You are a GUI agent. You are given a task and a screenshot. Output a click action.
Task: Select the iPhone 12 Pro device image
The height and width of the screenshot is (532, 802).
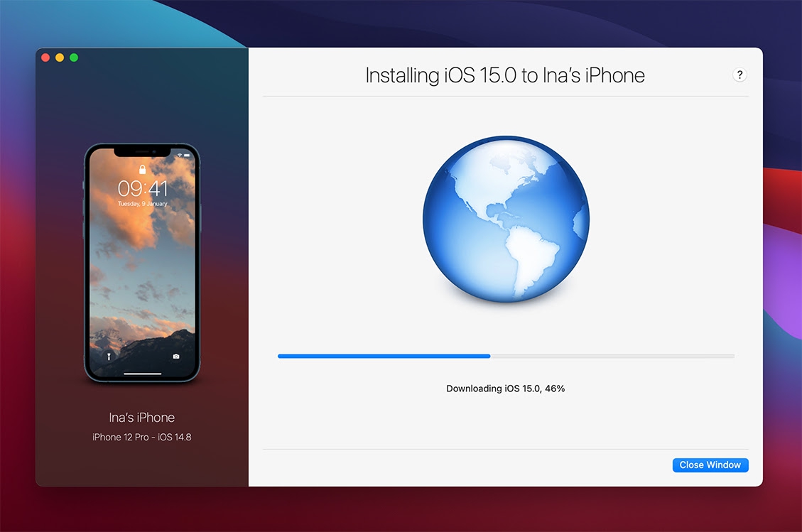coord(142,263)
